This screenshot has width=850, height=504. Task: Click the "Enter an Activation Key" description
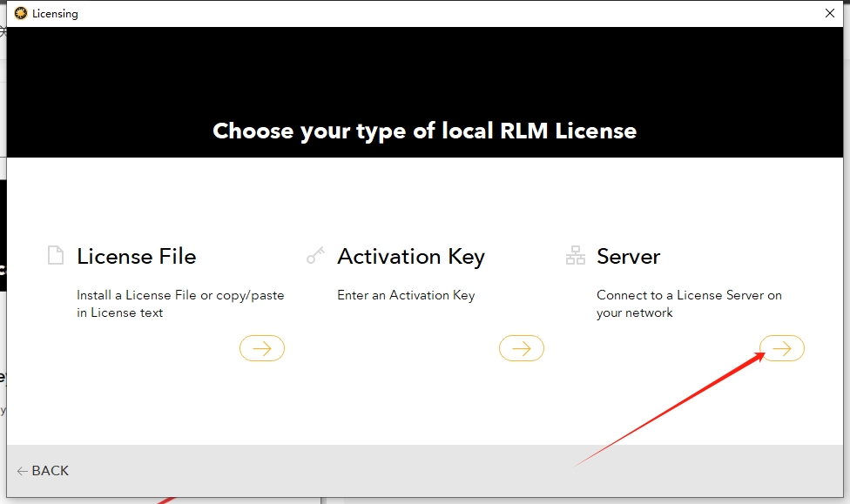tap(406, 295)
